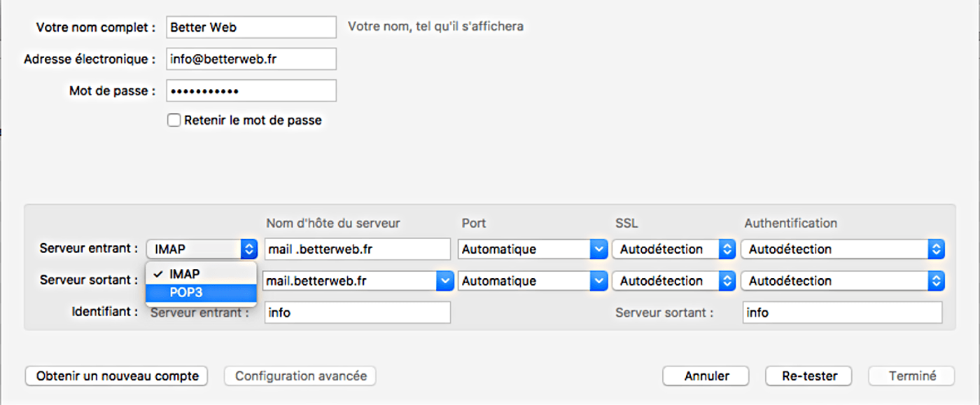Open outgoing server port Automatique dropdown

click(x=532, y=281)
